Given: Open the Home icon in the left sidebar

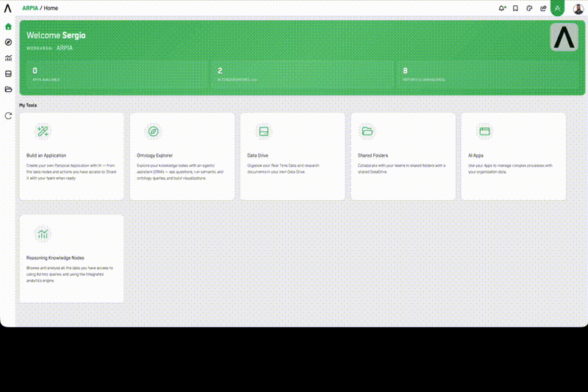Looking at the screenshot, I should point(8,26).
